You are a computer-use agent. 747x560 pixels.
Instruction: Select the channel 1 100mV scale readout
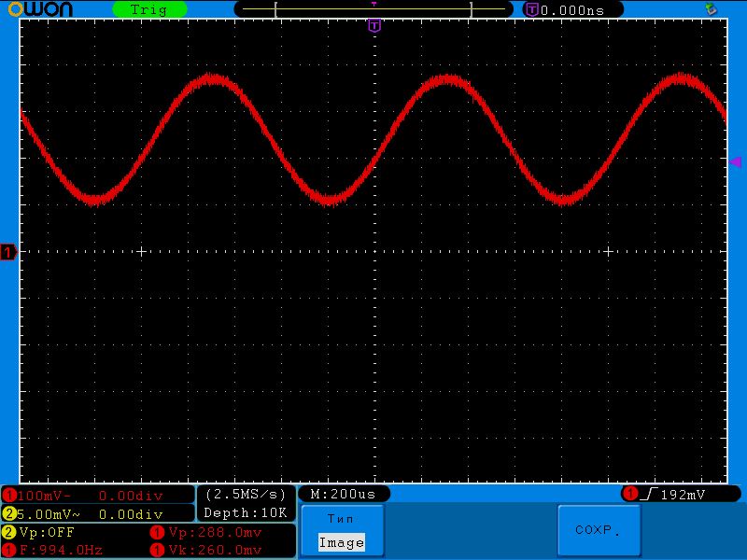coord(44,496)
